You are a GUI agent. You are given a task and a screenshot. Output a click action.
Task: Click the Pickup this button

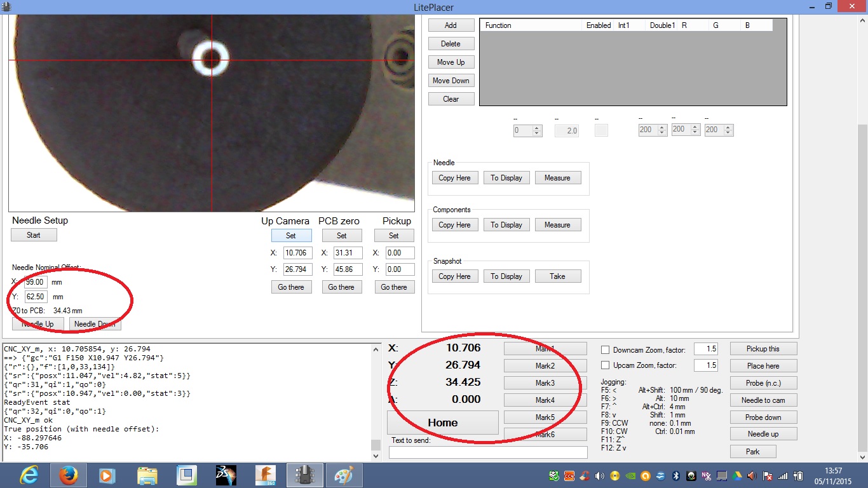point(763,349)
